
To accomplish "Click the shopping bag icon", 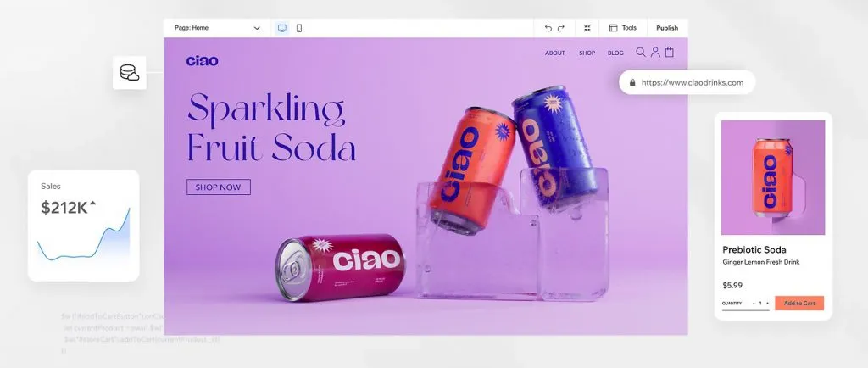I will (670, 52).
